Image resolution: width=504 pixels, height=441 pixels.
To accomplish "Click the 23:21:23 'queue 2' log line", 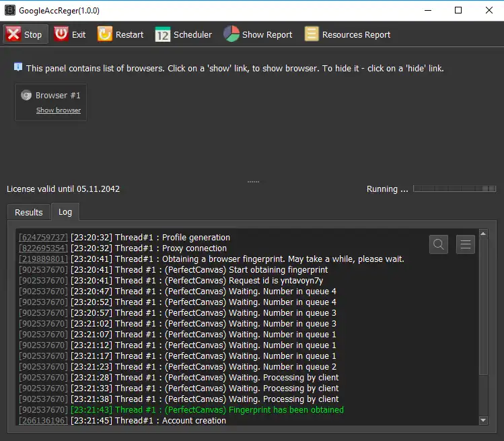I will pos(178,367).
